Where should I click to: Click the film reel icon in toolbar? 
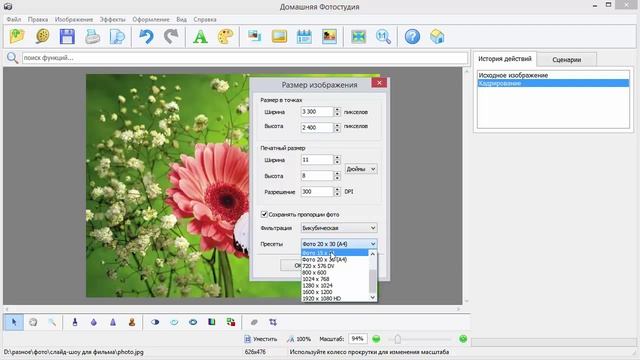(x=42, y=37)
